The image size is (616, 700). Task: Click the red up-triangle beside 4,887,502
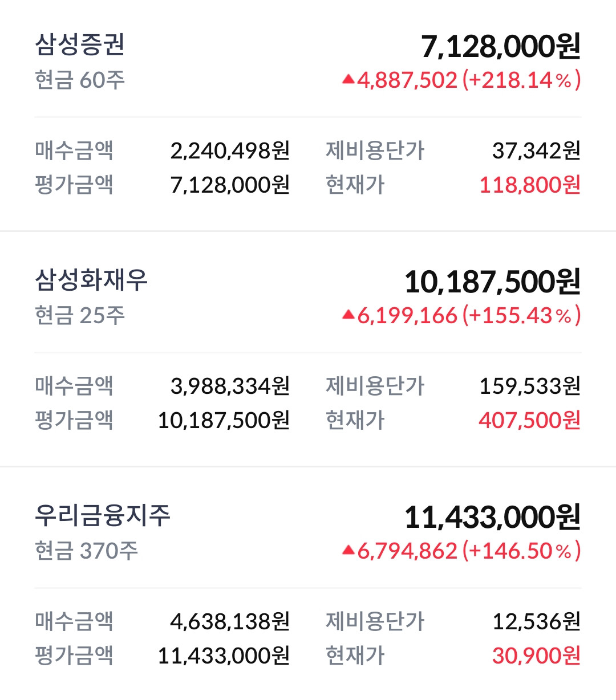click(x=348, y=80)
